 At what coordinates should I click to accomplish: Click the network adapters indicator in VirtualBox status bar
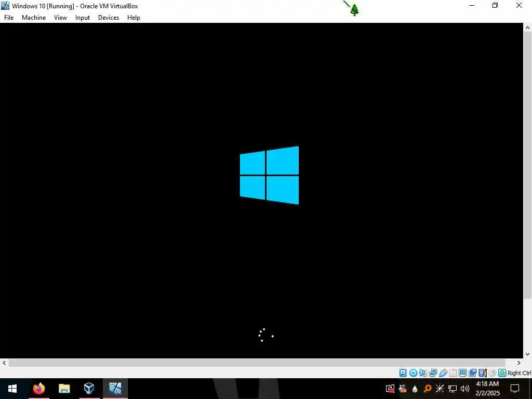[x=433, y=373]
